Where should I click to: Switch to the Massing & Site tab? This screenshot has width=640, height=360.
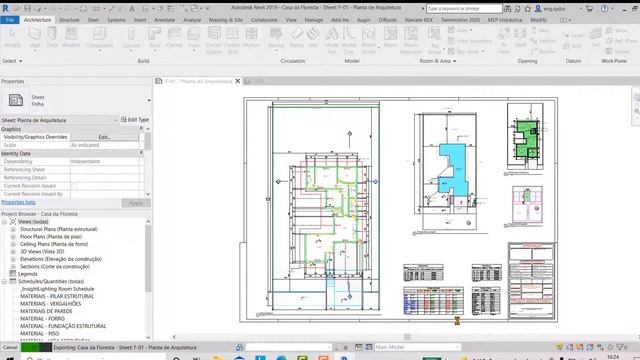tap(226, 20)
